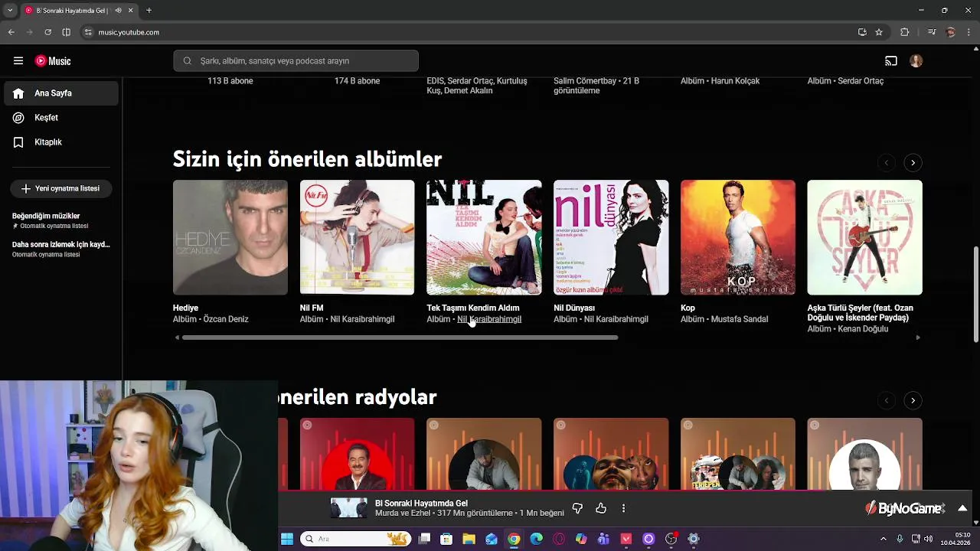Viewport: 980px width, 551px height.
Task: Open a new browser tab
Action: [x=149, y=11]
